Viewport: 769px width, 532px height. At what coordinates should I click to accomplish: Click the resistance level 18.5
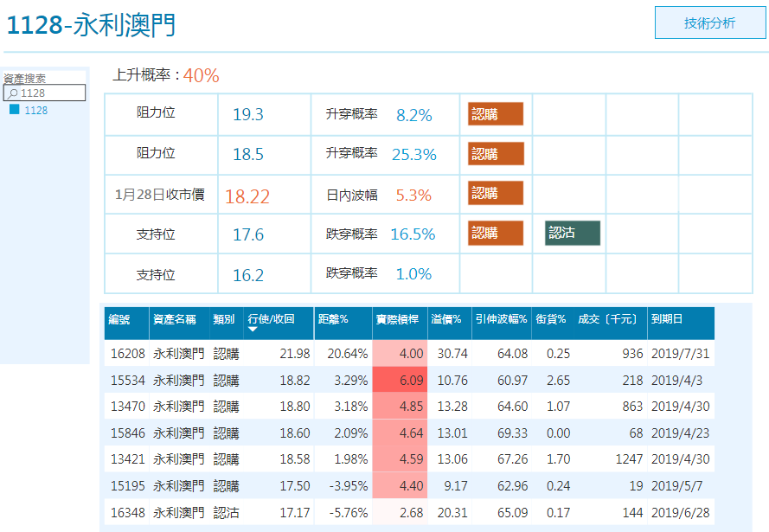click(248, 154)
